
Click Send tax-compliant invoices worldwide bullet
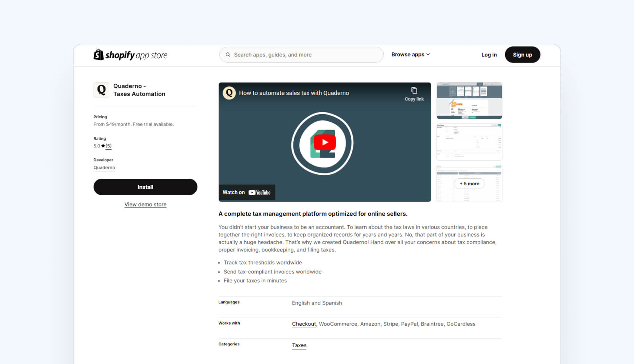[x=273, y=272]
